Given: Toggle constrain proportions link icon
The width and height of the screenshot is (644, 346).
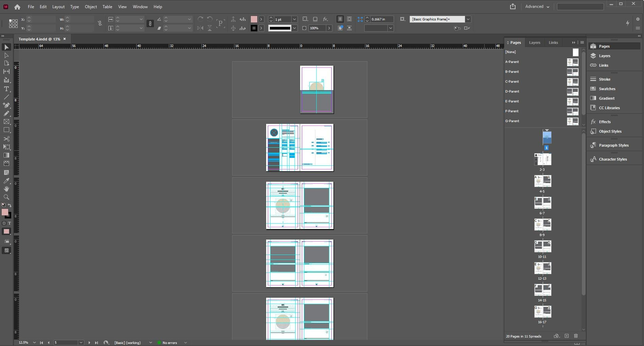Looking at the screenshot, I should point(100,23).
